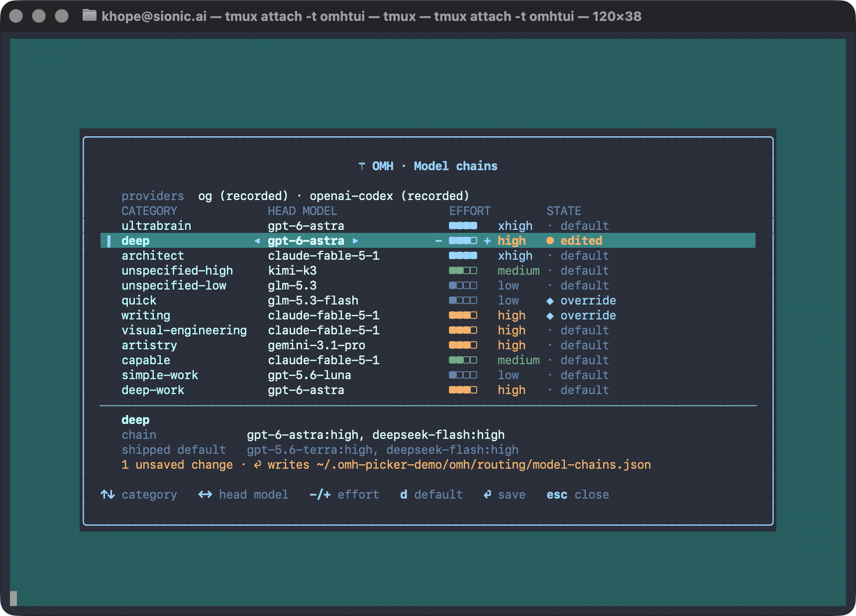The height and width of the screenshot is (616, 856).
Task: Click the 'og (recorded)' provider
Action: (x=243, y=196)
